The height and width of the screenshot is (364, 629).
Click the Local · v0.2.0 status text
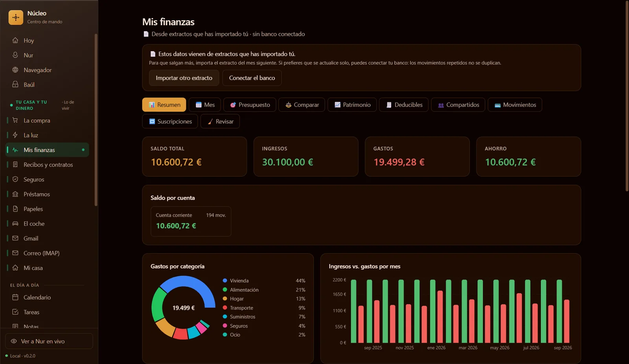click(x=22, y=356)
